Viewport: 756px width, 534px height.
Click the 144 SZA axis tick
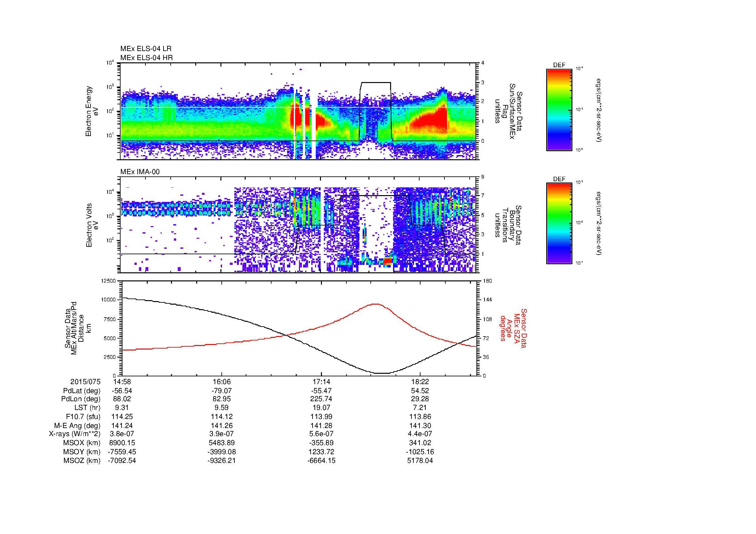pyautogui.click(x=487, y=300)
